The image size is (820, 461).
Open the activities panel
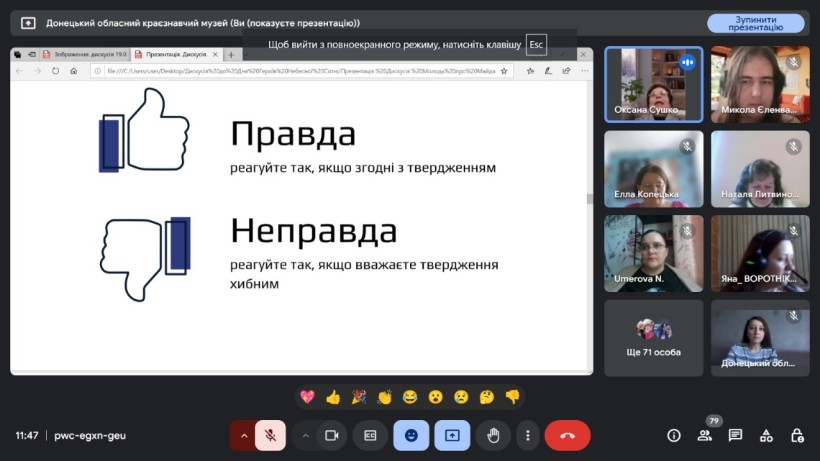(766, 435)
